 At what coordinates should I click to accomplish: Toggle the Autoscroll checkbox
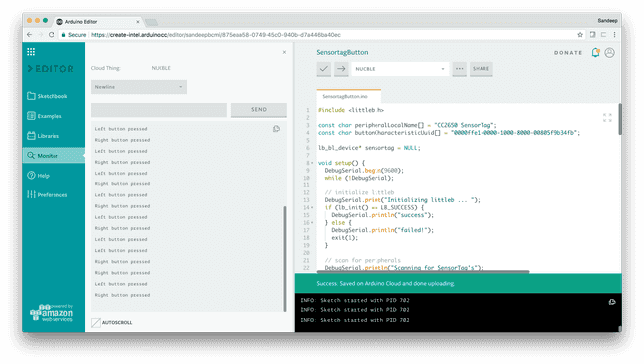click(x=96, y=323)
